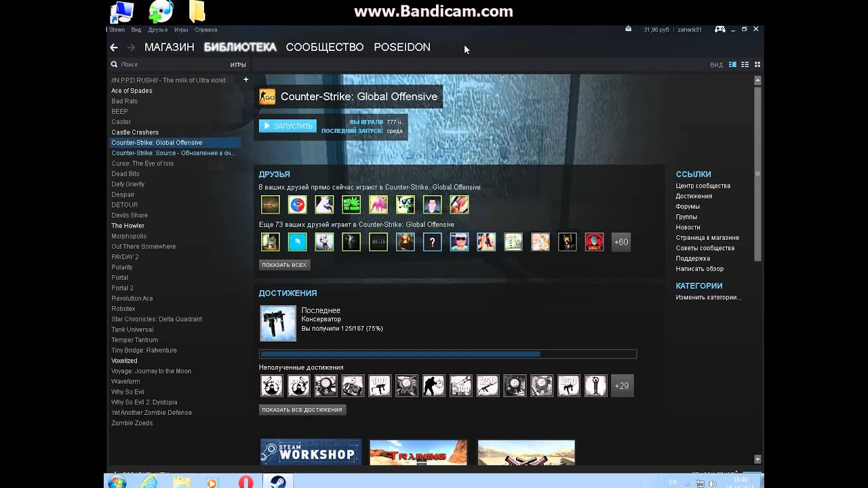Select Ace of Spades in game list
This screenshot has height=488, width=868.
(x=132, y=91)
